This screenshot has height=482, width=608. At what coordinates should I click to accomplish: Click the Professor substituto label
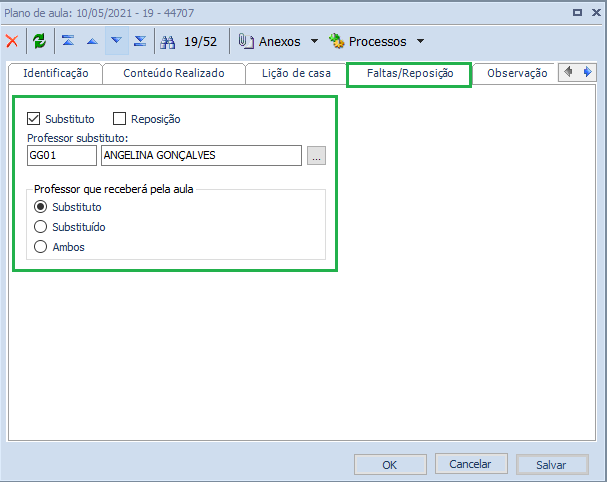[x=78, y=138]
